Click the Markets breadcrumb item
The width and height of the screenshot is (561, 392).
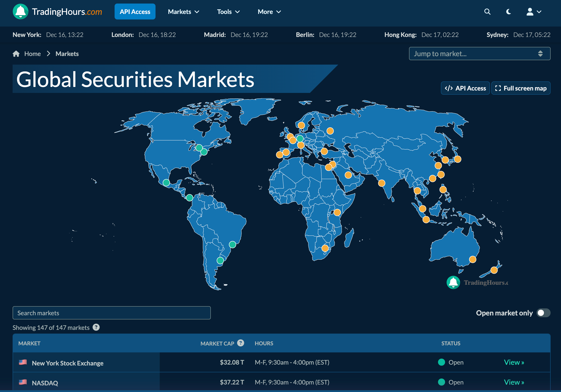[x=67, y=54]
